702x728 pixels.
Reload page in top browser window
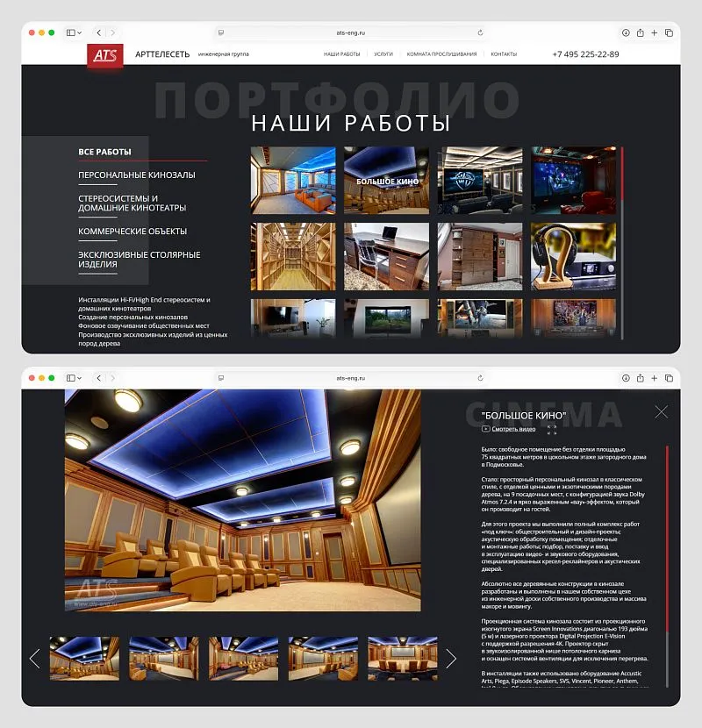[x=480, y=32]
